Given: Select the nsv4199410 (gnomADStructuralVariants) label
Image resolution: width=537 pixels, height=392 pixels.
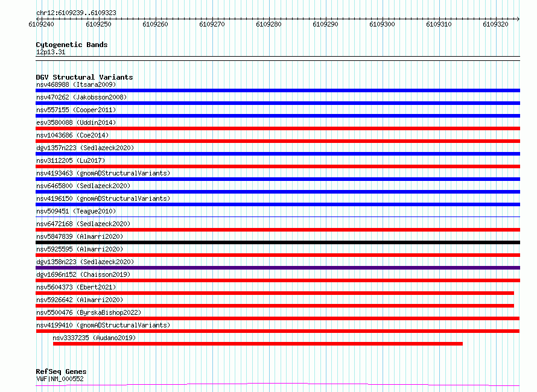Looking at the screenshot, I should pyautogui.click(x=103, y=325).
